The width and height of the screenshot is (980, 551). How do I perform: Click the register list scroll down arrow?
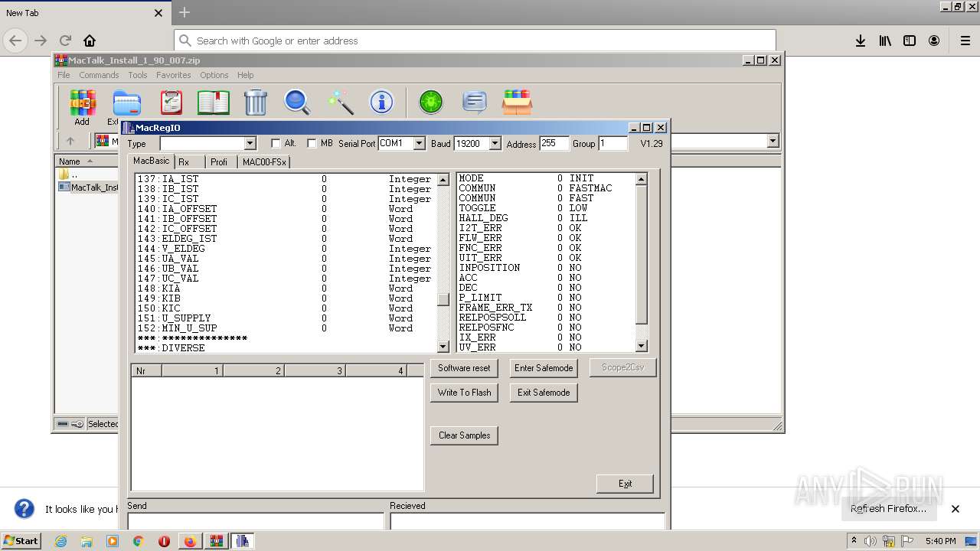pyautogui.click(x=443, y=347)
